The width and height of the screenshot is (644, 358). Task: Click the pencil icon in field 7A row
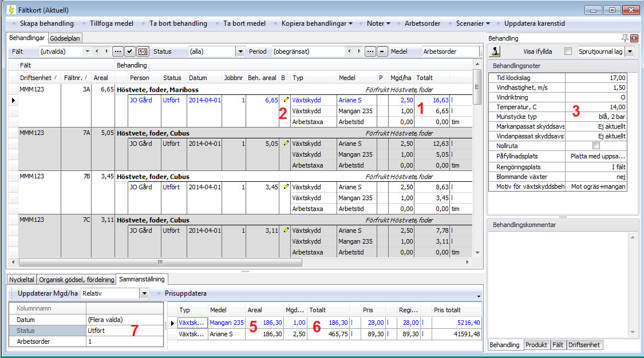[x=286, y=143]
